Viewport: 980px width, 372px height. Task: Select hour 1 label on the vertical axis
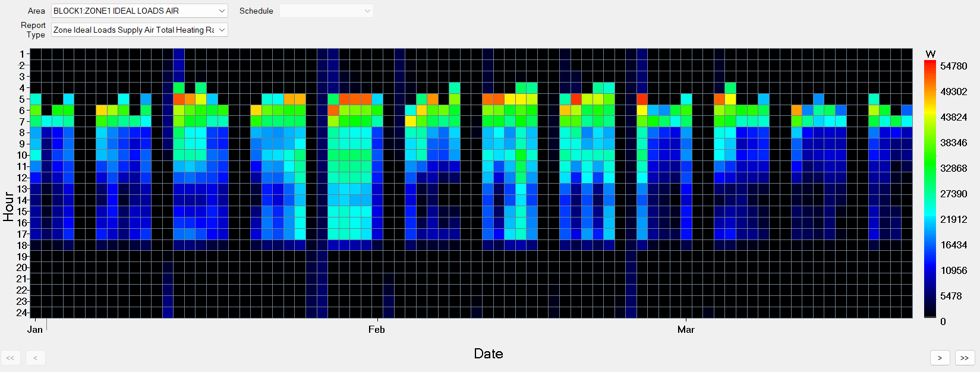(21, 54)
